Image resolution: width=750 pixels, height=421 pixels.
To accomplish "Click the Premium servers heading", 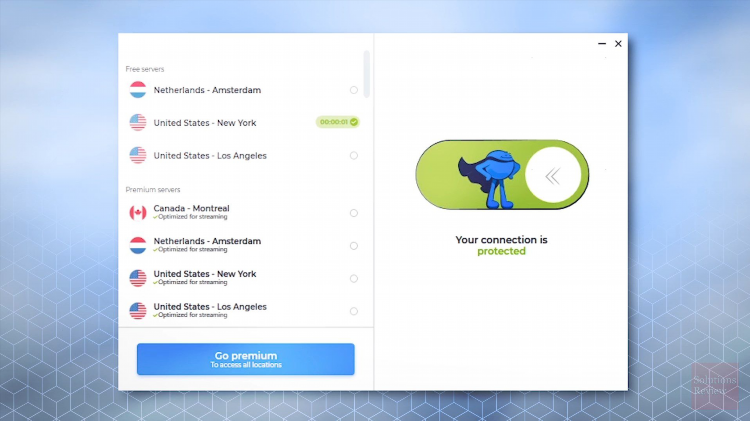I will pyautogui.click(x=153, y=189).
